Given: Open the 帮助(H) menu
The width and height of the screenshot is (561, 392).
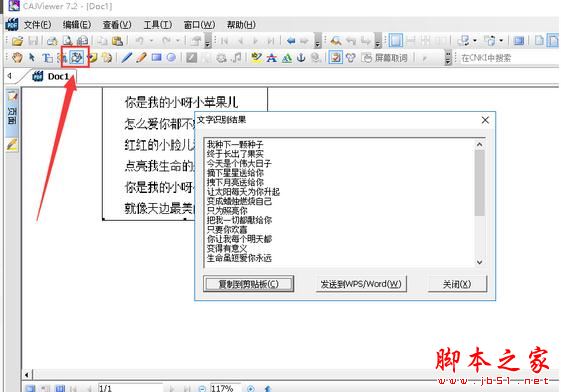Looking at the screenshot, I should [241, 25].
